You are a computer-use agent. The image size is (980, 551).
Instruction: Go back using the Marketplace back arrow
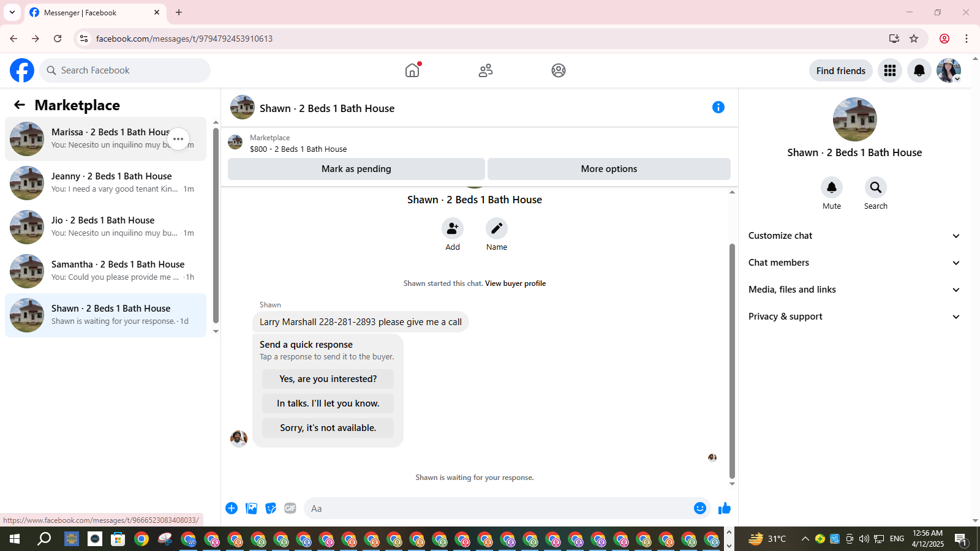coord(20,105)
